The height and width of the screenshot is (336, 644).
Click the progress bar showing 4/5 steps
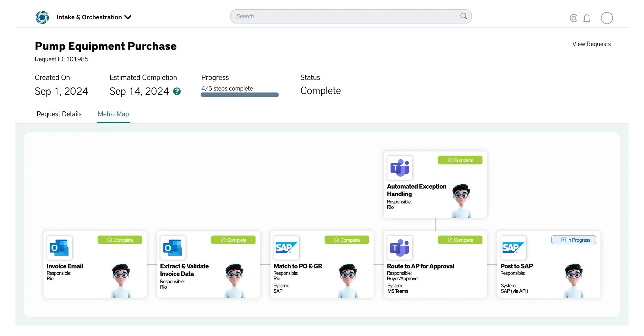pos(240,94)
